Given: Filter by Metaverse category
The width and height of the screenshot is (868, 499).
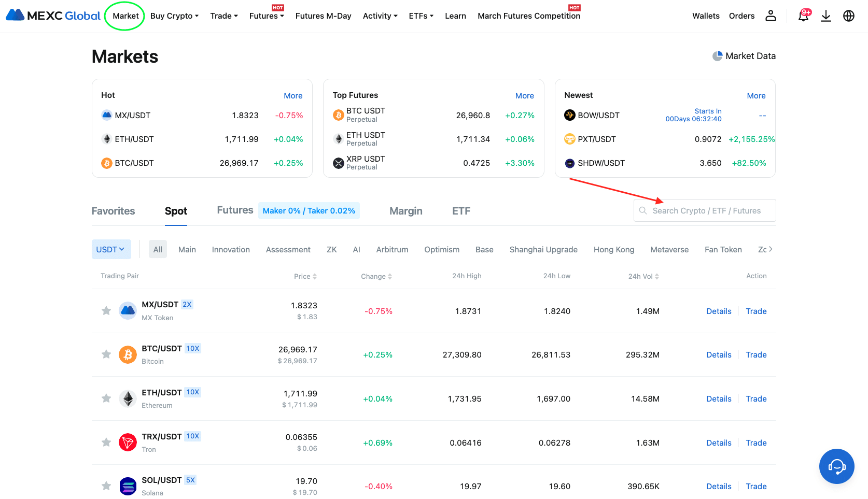Looking at the screenshot, I should point(669,249).
